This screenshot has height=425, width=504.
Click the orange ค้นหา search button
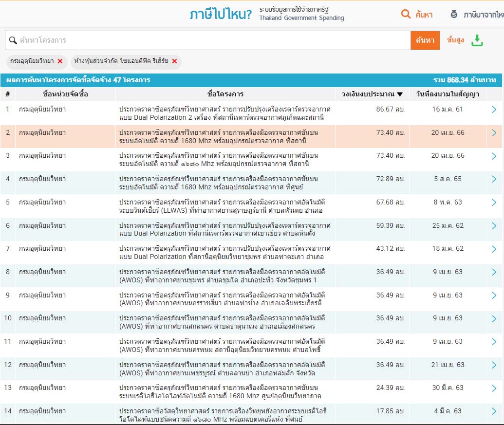point(425,40)
